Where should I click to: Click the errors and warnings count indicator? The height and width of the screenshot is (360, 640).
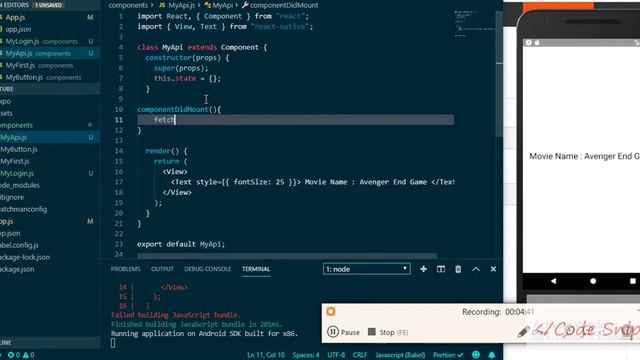(x=21, y=355)
